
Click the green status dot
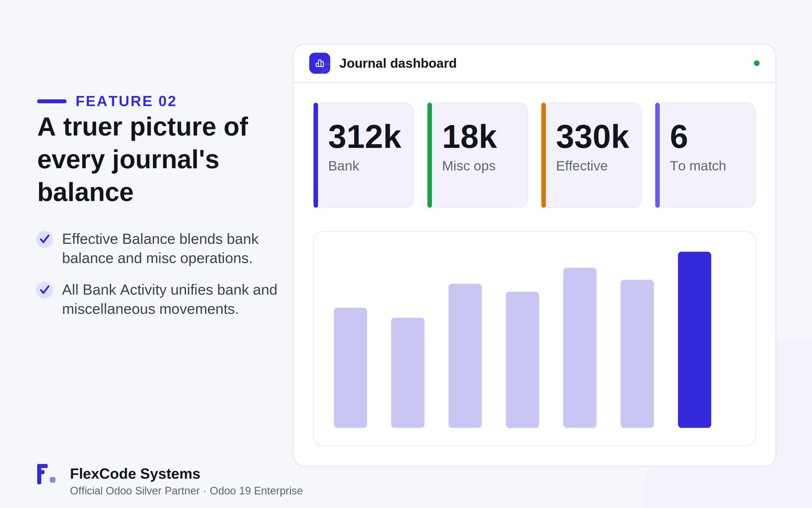pos(757,63)
